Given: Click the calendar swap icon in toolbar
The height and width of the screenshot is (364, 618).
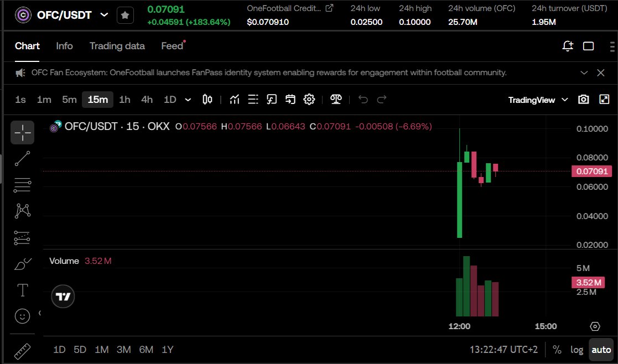Looking at the screenshot, I should pos(290,100).
